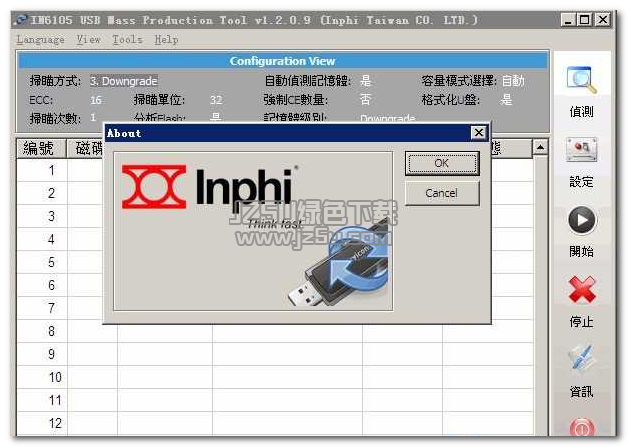This screenshot has height=447, width=628.
Task: Click the Configuration View header bar
Action: (283, 61)
